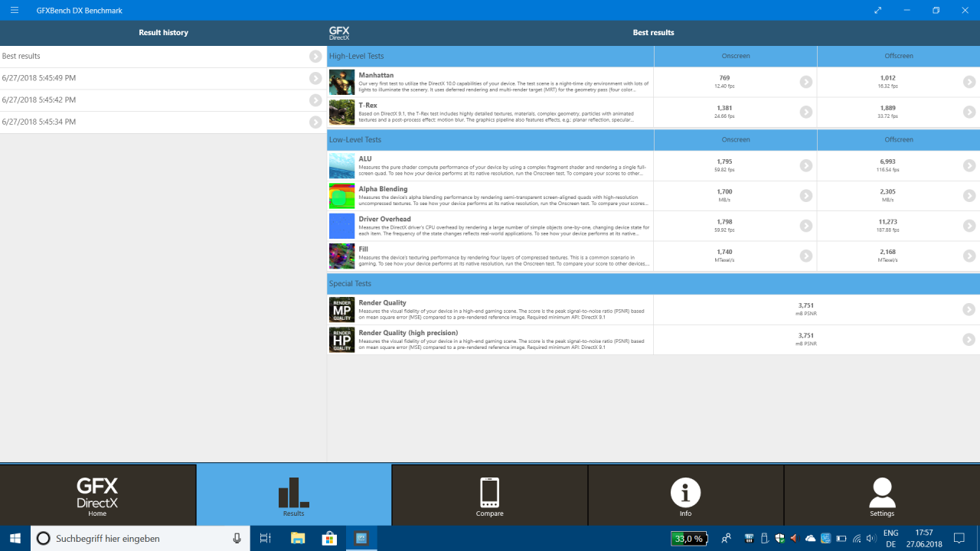Image resolution: width=980 pixels, height=551 pixels.
Task: Open the hamburger menu in the title bar
Action: tap(15, 11)
